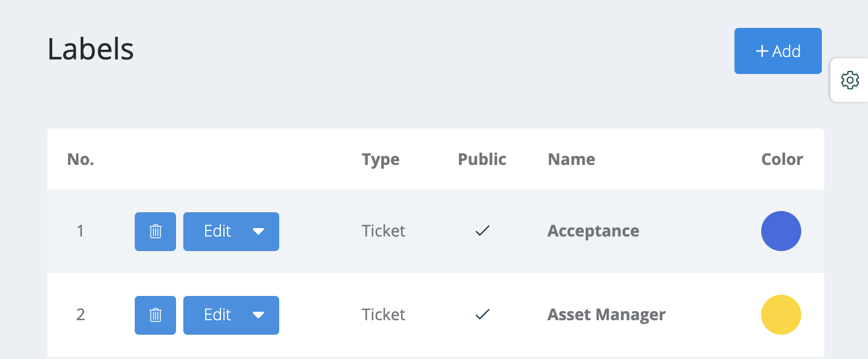This screenshot has width=868, height=359.
Task: Open the settings gear panel
Action: pos(850,80)
